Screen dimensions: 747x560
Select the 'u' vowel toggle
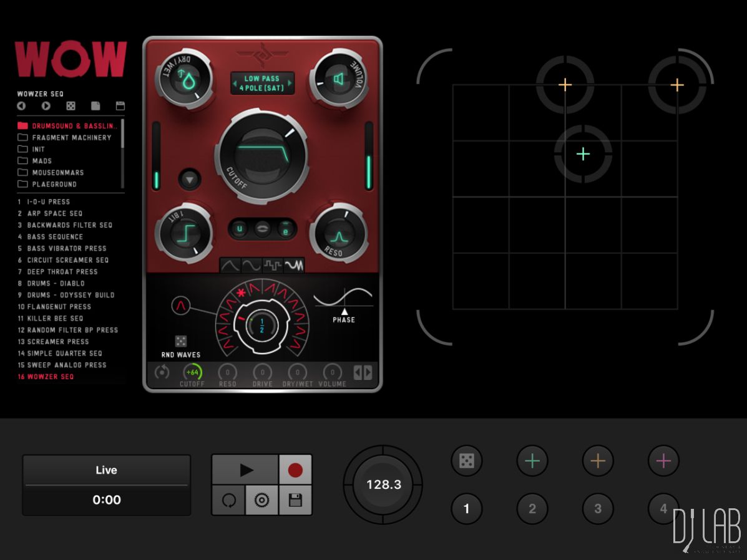coord(239,229)
